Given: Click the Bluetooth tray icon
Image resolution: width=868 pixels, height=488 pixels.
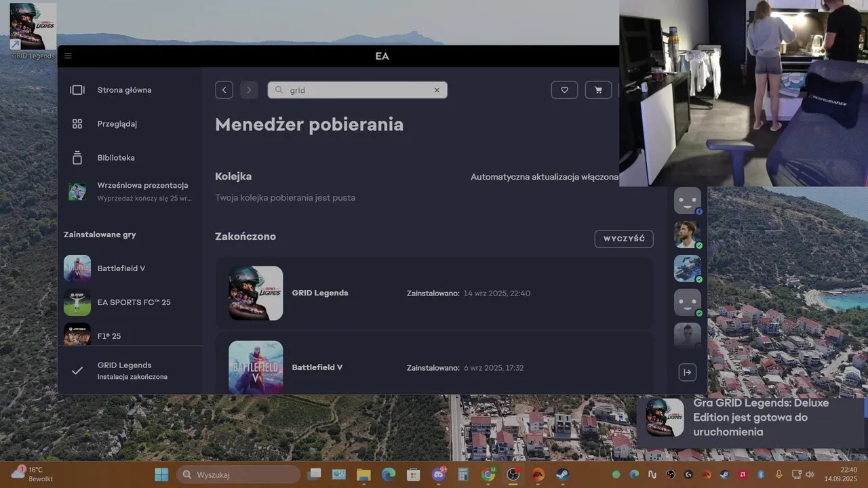Looking at the screenshot, I should point(761,474).
